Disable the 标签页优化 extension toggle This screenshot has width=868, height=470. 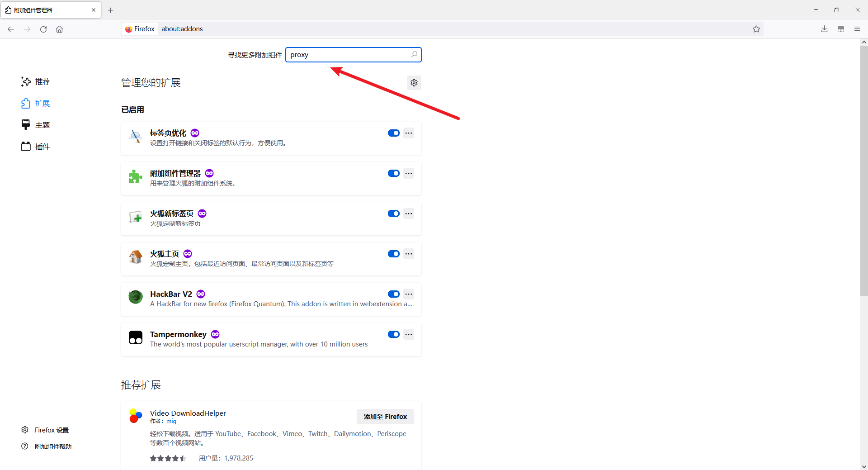[x=394, y=133]
